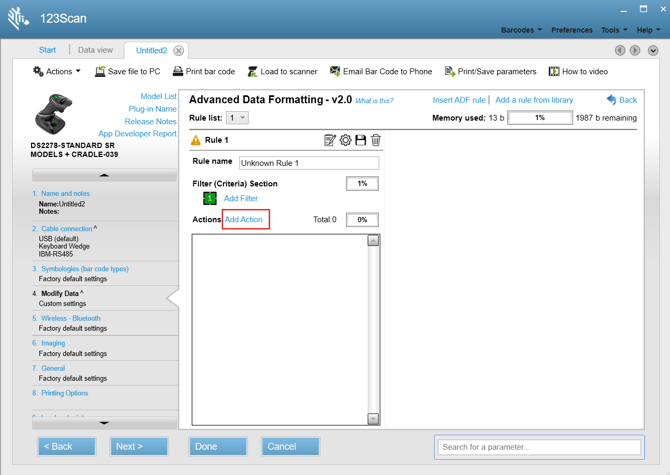Click the save rule floppy disk icon
Viewport: 670px width, 475px height.
click(361, 140)
